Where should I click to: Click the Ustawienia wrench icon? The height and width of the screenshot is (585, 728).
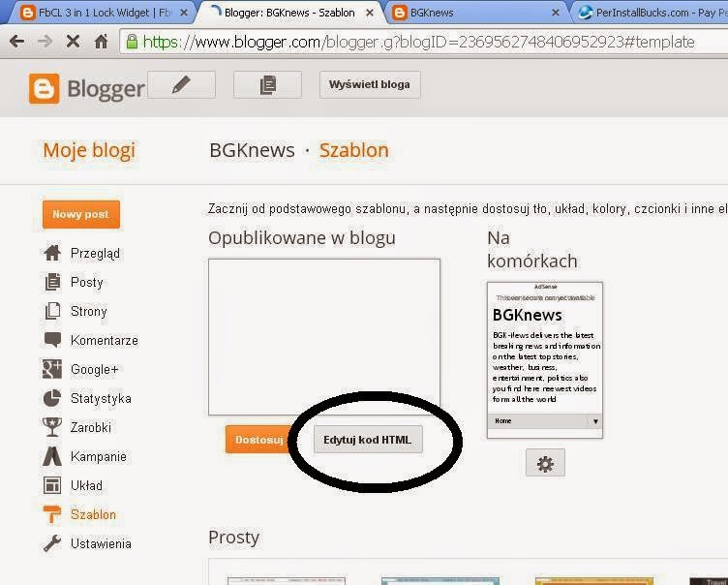point(52,543)
